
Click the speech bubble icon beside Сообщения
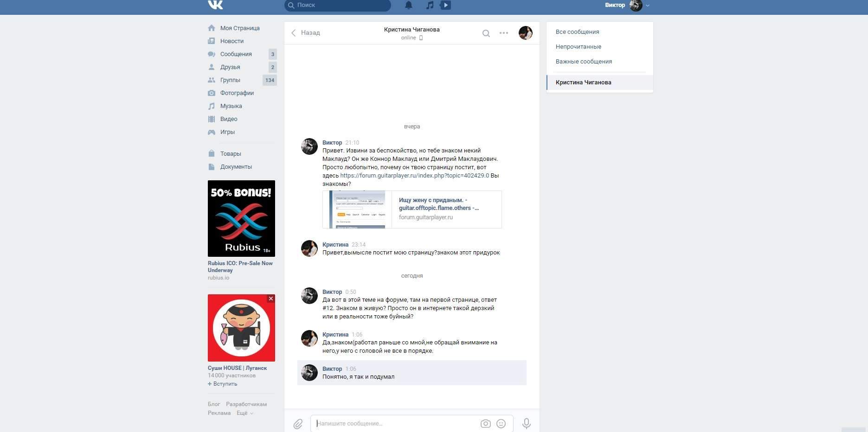click(212, 54)
